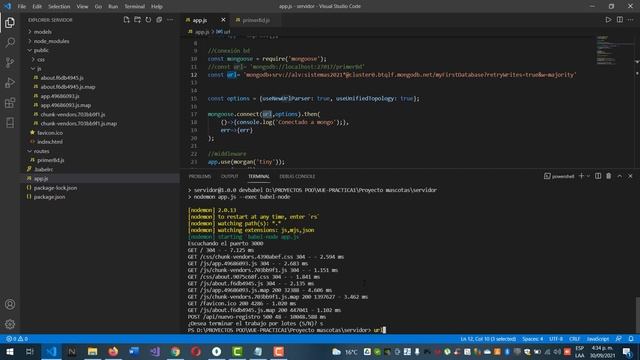Image resolution: width=640 pixels, height=360 pixels.
Task: Click the feedback icon in status bar
Action: tap(619, 339)
